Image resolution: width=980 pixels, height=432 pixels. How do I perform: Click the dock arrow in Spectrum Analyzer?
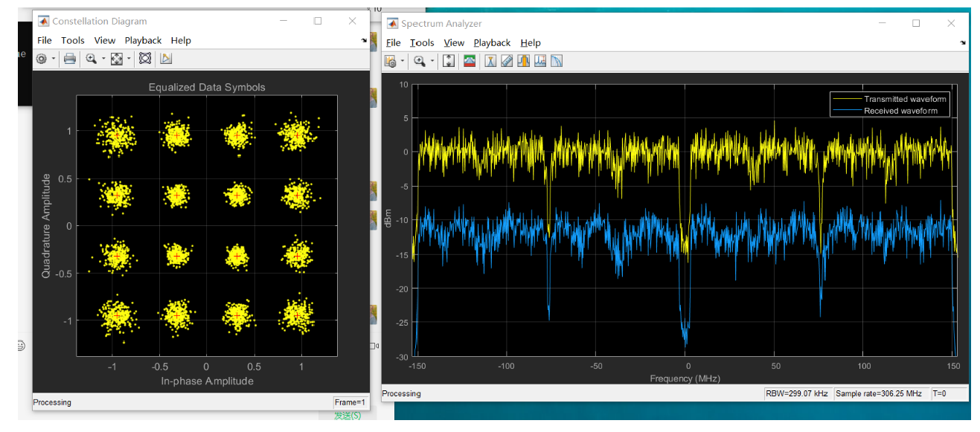(x=964, y=42)
